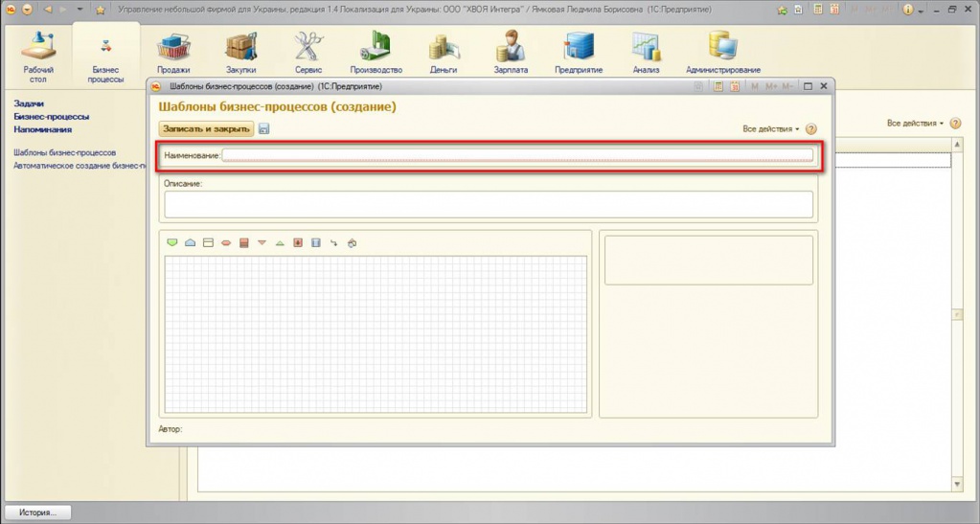Select the red hexagon condition shape tool

pos(226,242)
